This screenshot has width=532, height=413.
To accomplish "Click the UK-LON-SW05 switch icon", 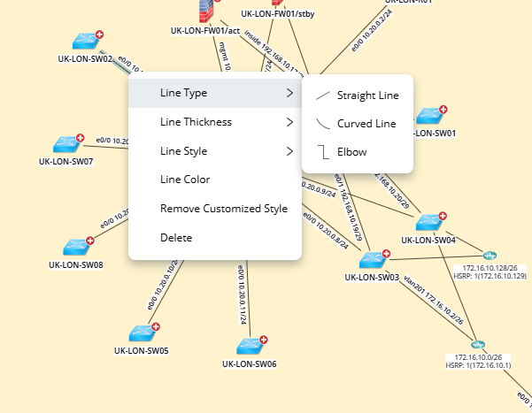I will pos(142,333).
